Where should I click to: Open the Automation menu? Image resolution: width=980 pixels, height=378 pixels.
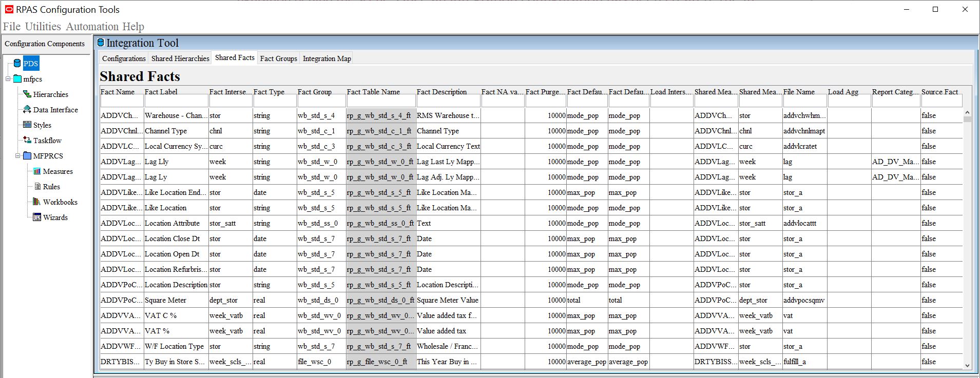92,27
